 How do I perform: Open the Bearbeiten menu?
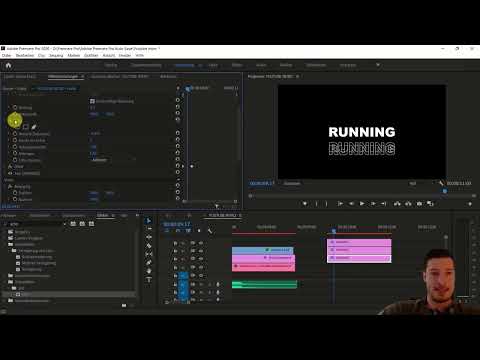coord(25,55)
